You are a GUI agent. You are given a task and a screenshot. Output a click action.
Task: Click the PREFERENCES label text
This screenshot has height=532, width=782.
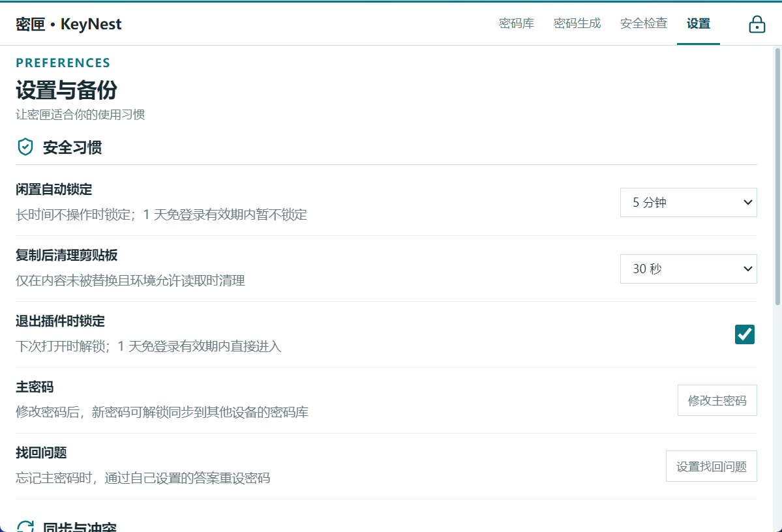click(x=63, y=63)
